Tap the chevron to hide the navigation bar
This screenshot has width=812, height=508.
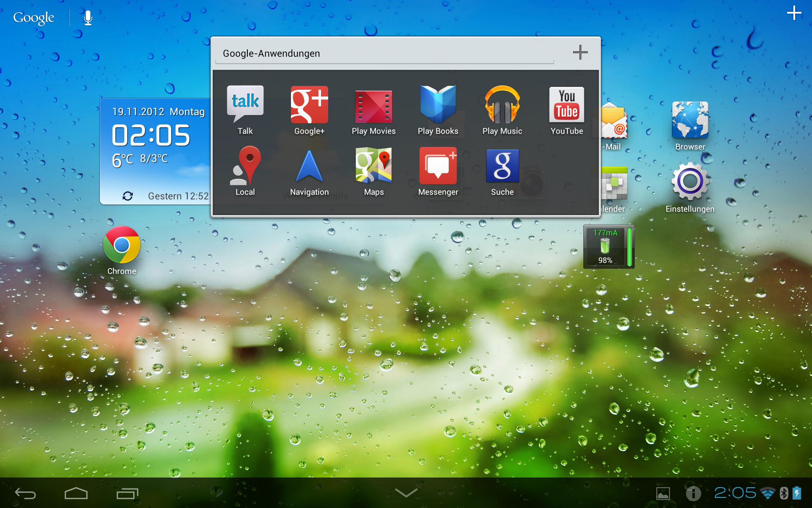[406, 492]
